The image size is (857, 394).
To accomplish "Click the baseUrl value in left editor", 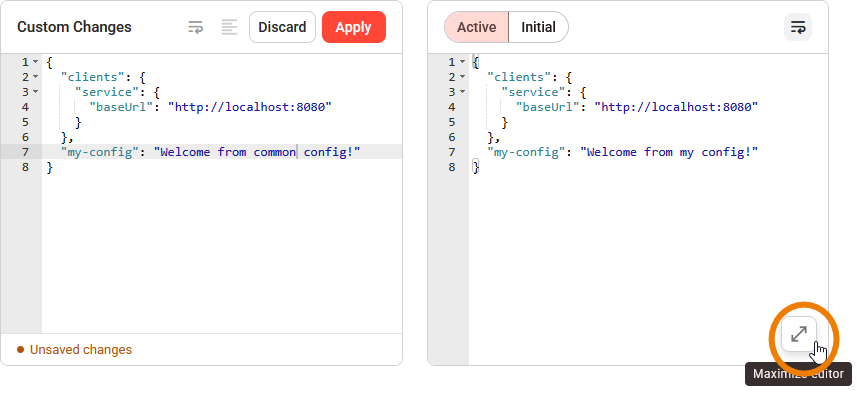I will tap(250, 107).
